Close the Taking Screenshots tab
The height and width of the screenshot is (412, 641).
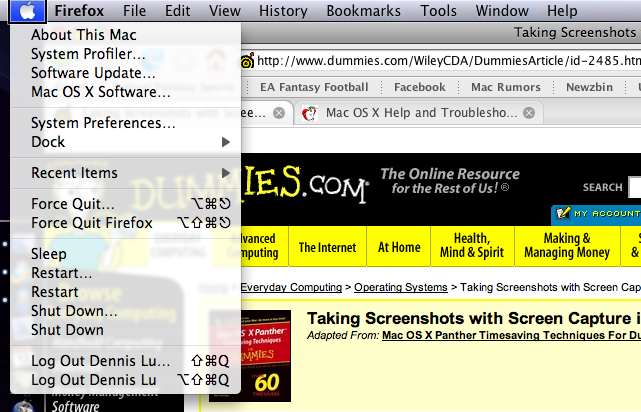(x=279, y=113)
